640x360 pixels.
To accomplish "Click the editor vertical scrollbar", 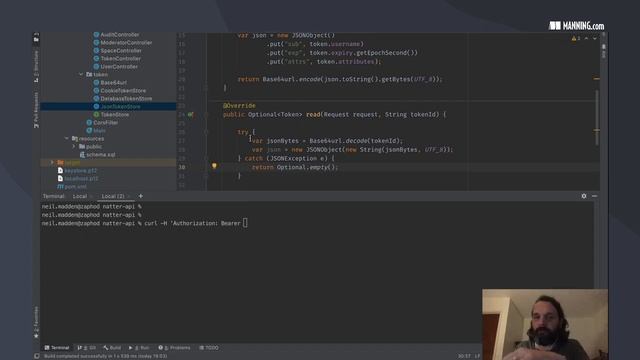I will 597,118.
